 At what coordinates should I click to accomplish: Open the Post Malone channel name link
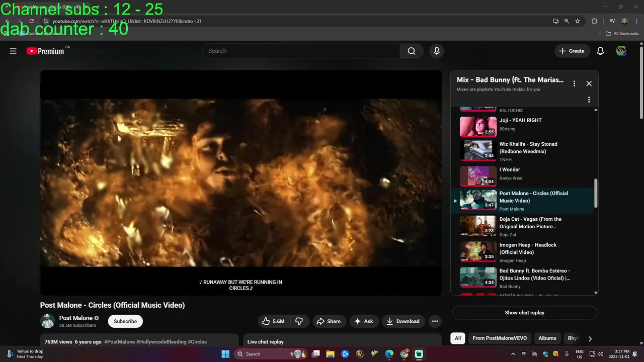pos(76,318)
